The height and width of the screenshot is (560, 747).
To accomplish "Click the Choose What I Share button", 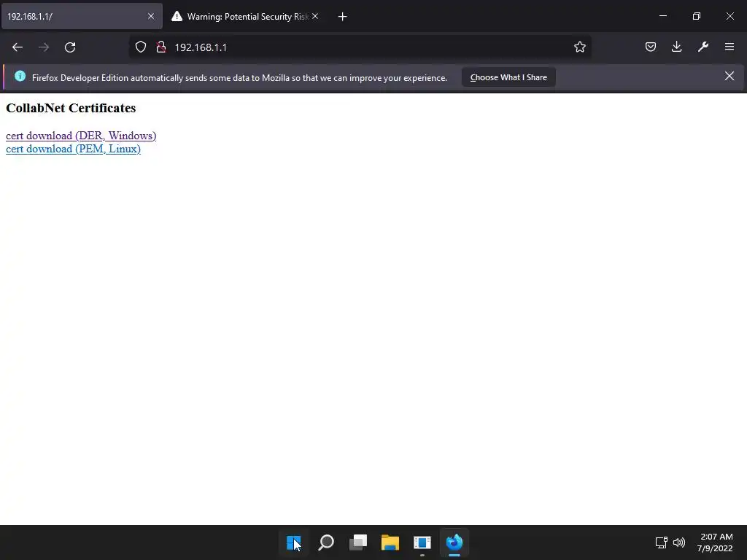I will 508,77.
